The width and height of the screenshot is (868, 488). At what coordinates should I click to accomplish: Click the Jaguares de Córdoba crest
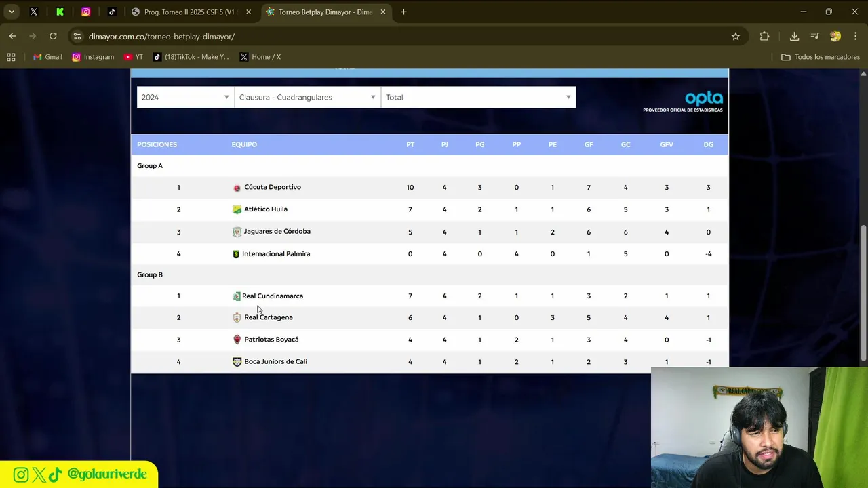point(237,232)
